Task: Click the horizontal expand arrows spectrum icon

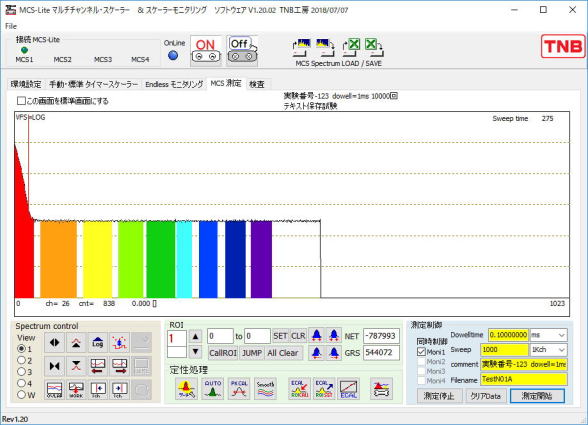Action: click(55, 342)
